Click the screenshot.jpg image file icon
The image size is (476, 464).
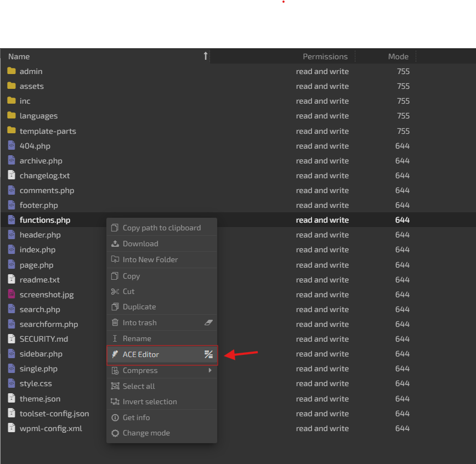pyautogui.click(x=12, y=295)
